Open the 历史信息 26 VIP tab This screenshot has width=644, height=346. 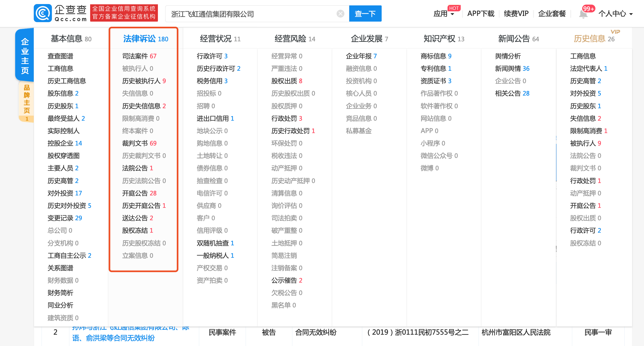(594, 39)
